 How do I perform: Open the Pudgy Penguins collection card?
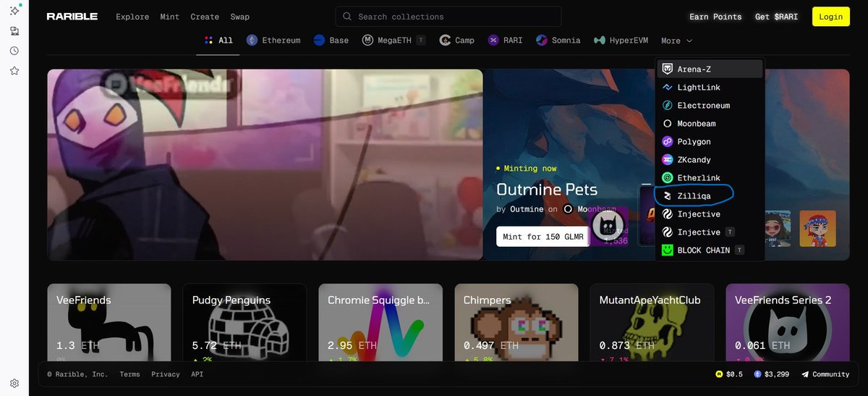244,322
